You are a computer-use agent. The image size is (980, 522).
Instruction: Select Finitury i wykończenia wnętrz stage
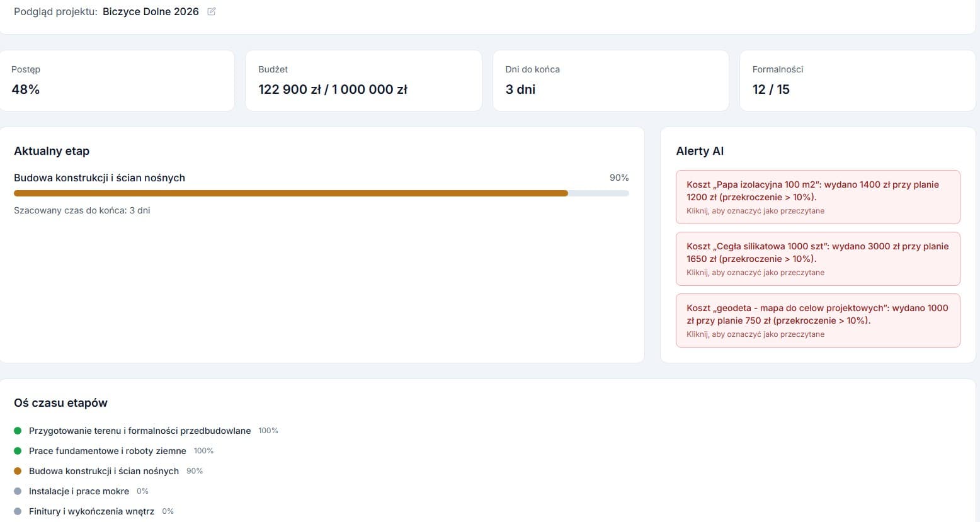(91, 511)
